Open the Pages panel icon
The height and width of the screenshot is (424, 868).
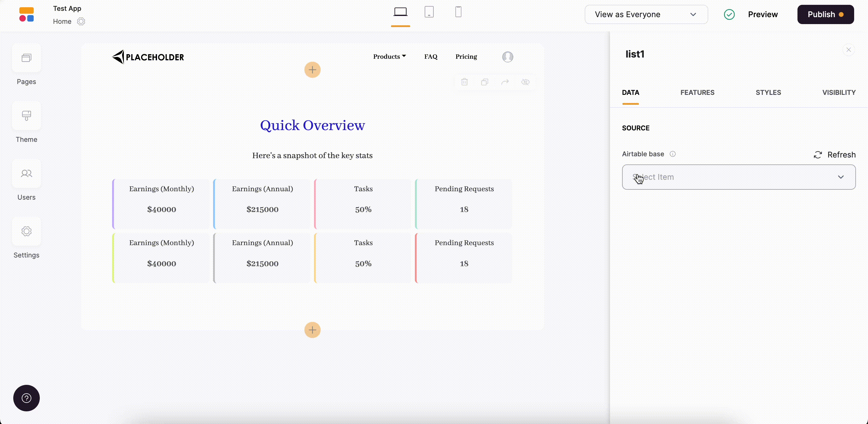click(26, 58)
